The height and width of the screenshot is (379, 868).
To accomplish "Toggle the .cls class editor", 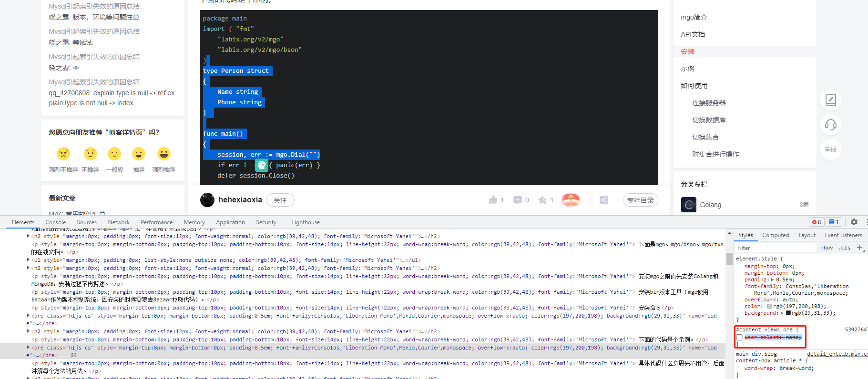I will (x=845, y=248).
